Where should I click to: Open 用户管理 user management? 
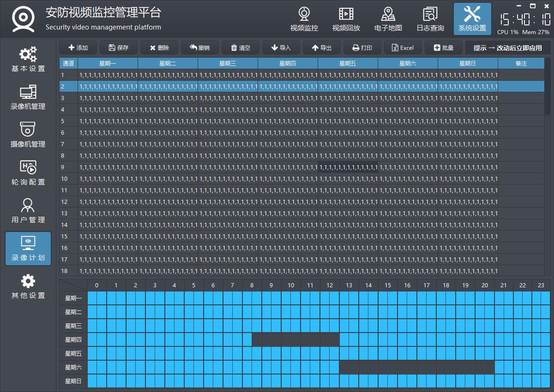coord(28,211)
